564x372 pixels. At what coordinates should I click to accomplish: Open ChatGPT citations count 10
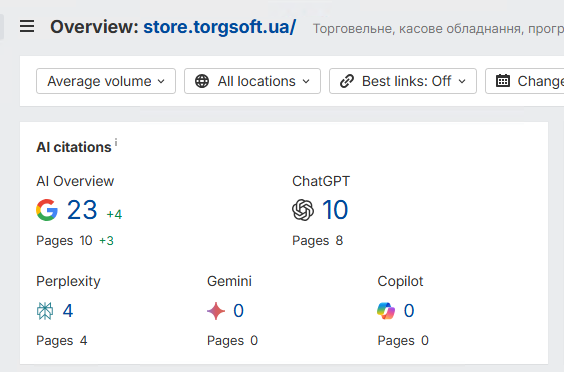tap(335, 210)
